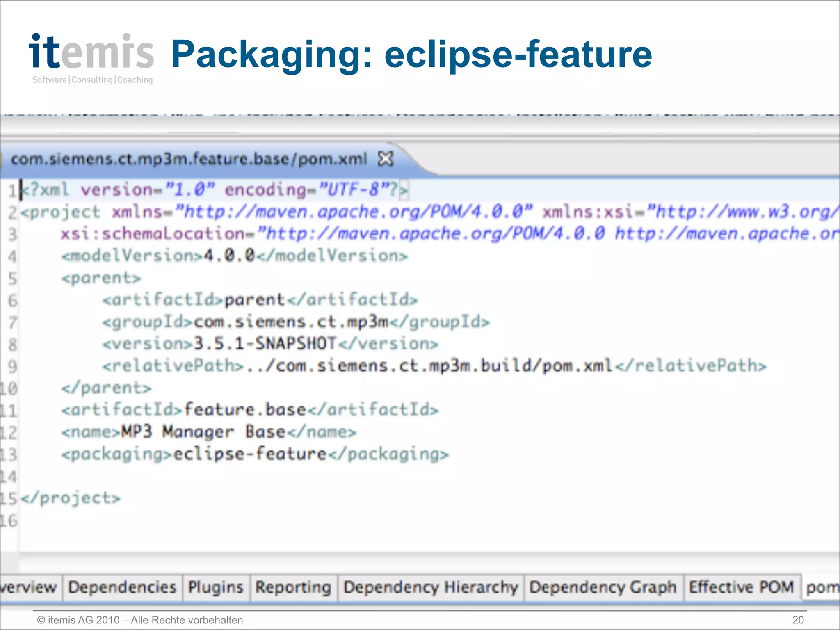
Task: Switch to Dependency Hierarchy tab
Action: tap(431, 587)
